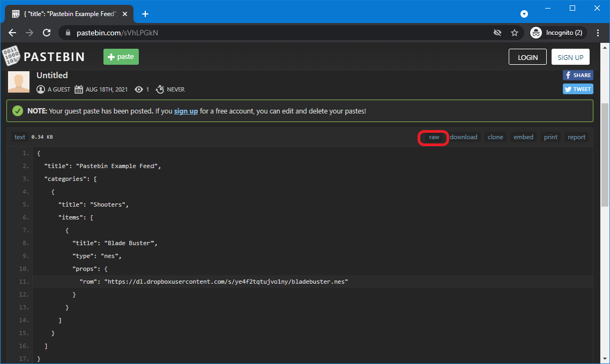Screen dimensions: 610x364
Task: Open the Incognito profile indicator
Action: [557, 33]
